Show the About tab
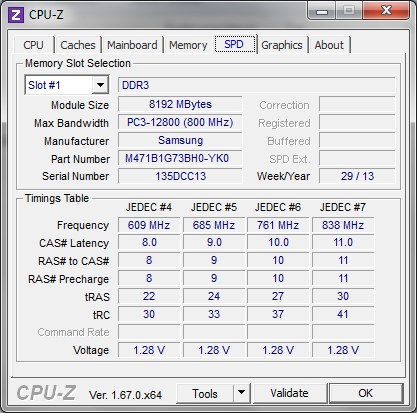The image size is (417, 413). (x=329, y=45)
